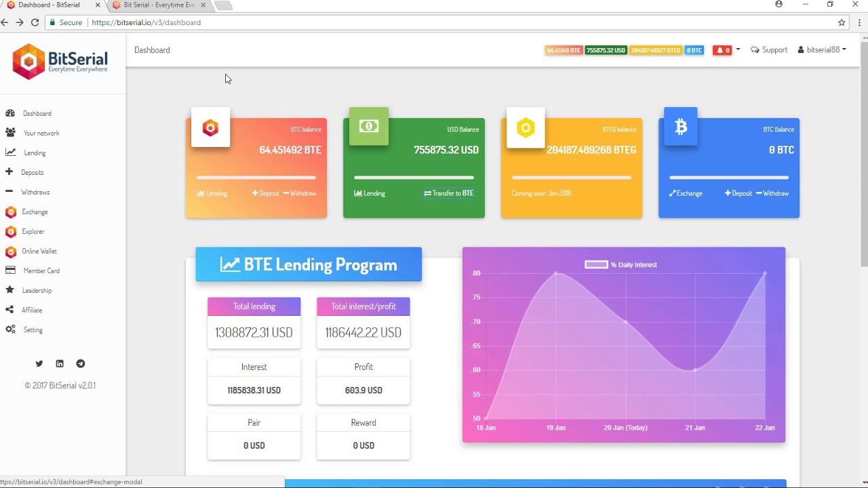The image size is (868, 488).
Task: Open the Support link
Action: 769,50
